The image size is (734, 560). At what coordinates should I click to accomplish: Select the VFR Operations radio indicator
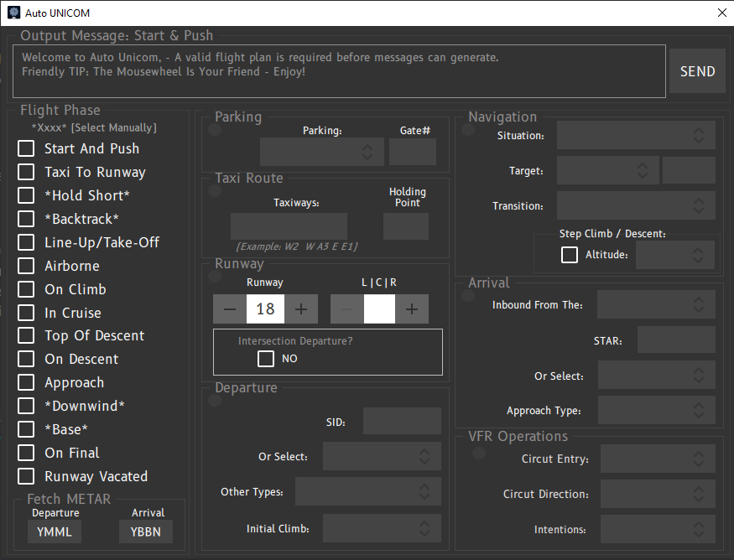(x=479, y=454)
